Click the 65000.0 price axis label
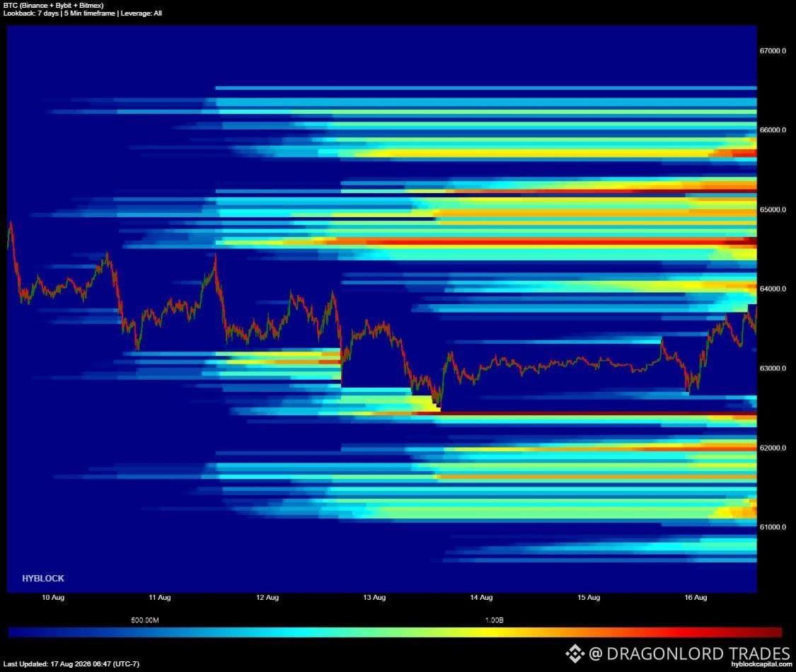796x672 pixels. 773,209
